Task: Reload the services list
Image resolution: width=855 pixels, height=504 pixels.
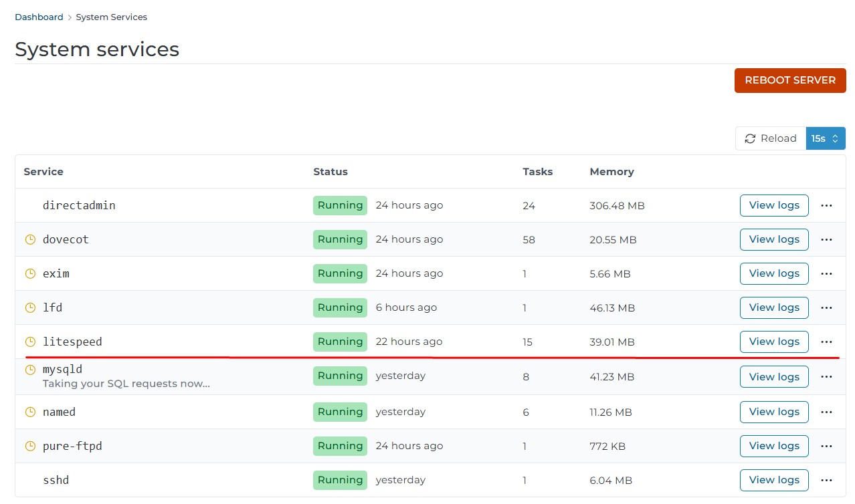Action: tap(771, 138)
